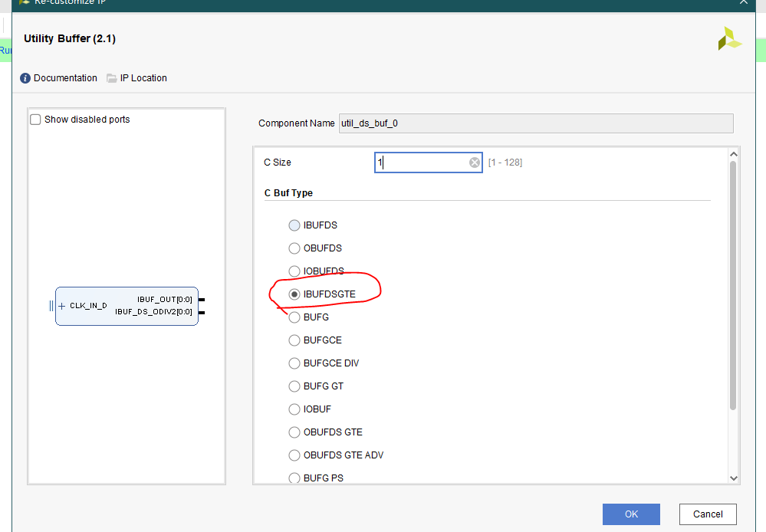
Task: Select the IBUFDS buffer type
Action: (294, 225)
